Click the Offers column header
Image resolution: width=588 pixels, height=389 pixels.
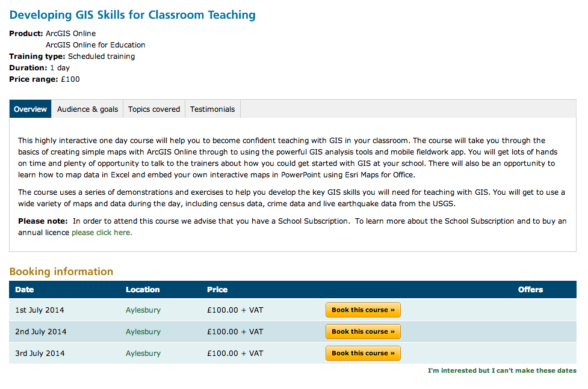click(x=530, y=290)
